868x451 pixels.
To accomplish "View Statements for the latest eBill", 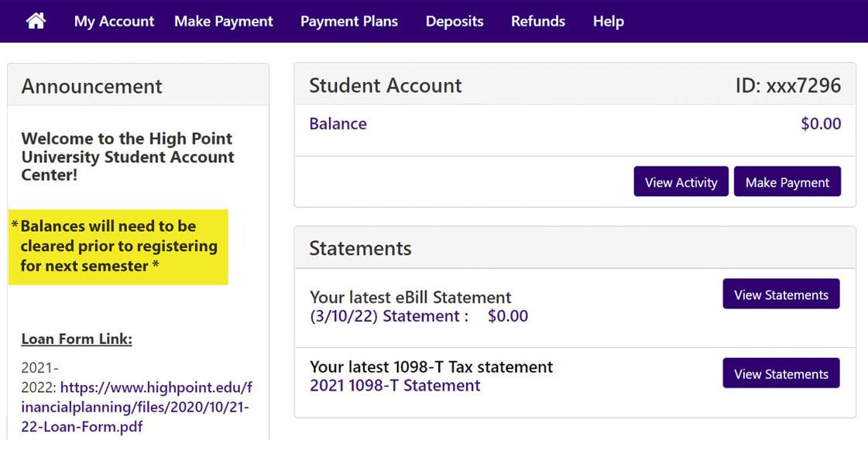I will (x=781, y=294).
